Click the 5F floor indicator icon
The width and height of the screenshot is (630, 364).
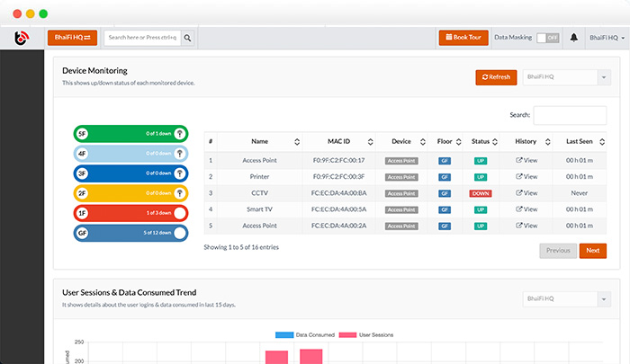point(180,133)
